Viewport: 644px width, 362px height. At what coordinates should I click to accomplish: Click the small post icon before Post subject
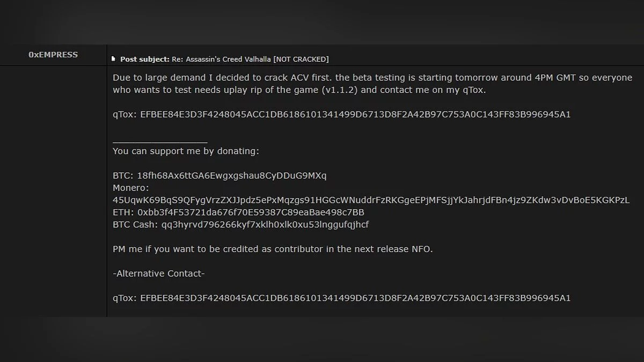[x=113, y=59]
